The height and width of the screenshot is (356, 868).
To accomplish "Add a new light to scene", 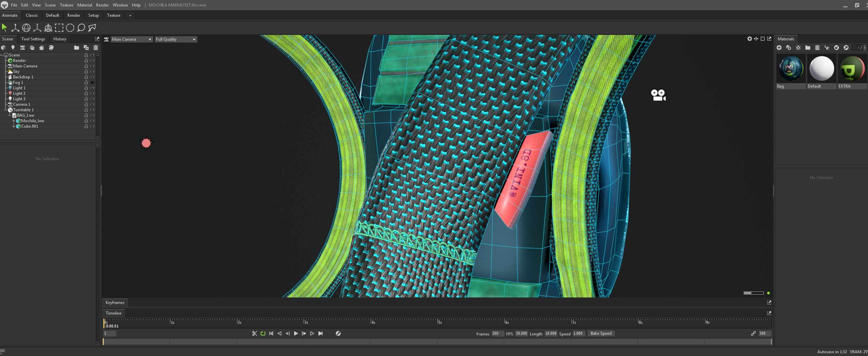I will 13,48.
